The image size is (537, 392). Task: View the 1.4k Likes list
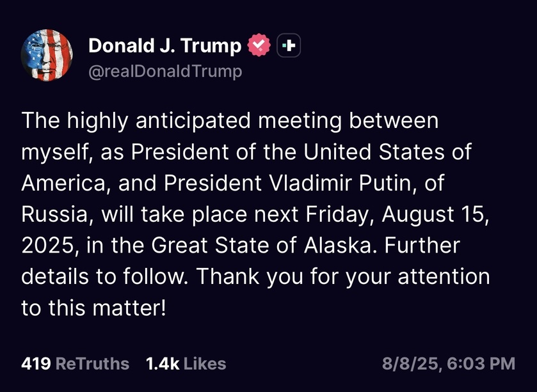(186, 364)
